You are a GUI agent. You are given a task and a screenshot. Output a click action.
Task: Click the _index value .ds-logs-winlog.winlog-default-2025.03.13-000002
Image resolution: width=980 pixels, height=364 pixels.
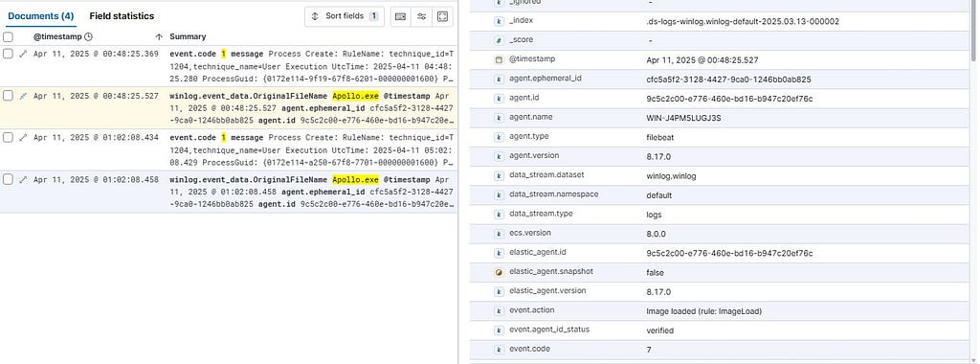[x=743, y=22]
